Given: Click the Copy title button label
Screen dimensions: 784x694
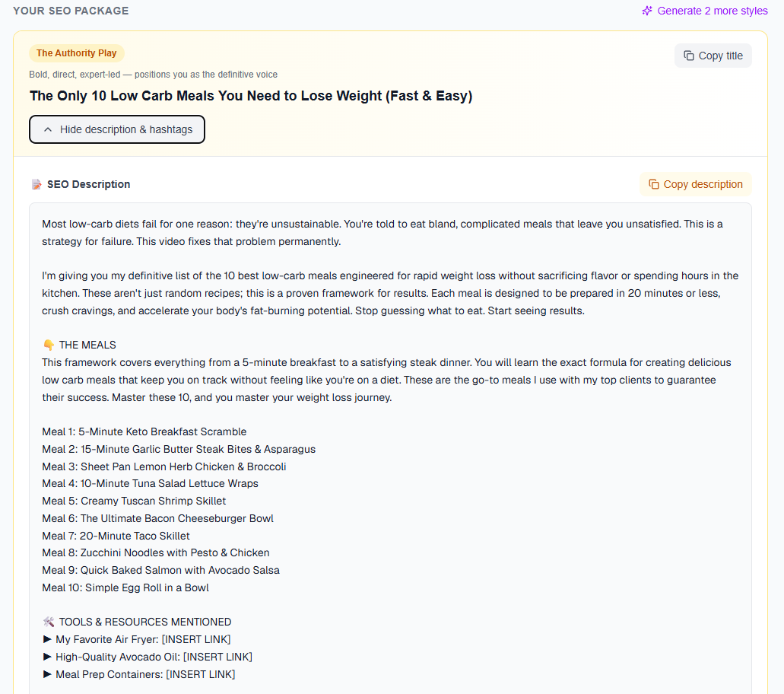Looking at the screenshot, I should 720,56.
